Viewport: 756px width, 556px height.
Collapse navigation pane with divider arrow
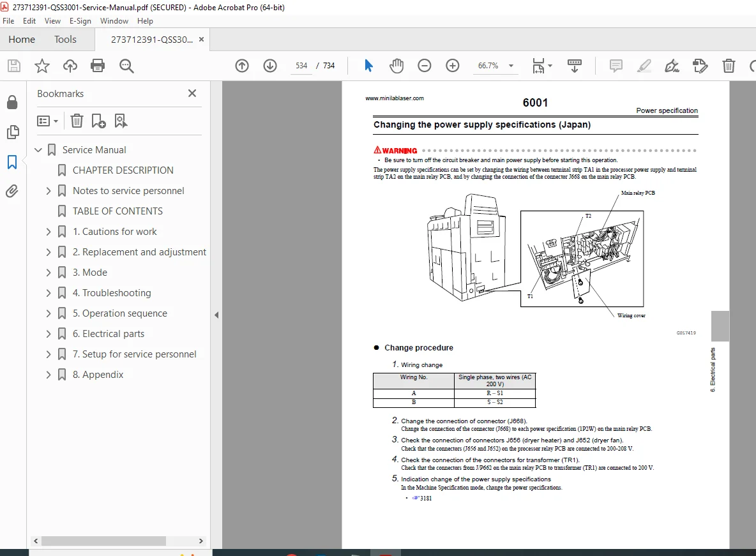click(216, 315)
